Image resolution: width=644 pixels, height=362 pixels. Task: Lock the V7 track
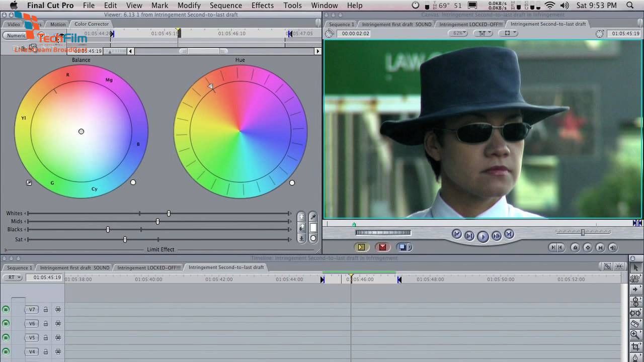tap(46, 310)
